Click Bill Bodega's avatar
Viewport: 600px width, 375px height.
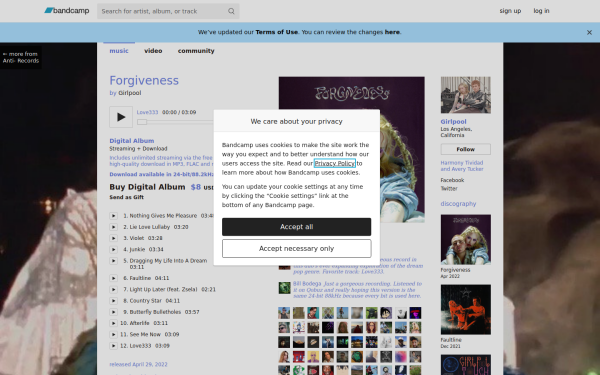(284, 288)
